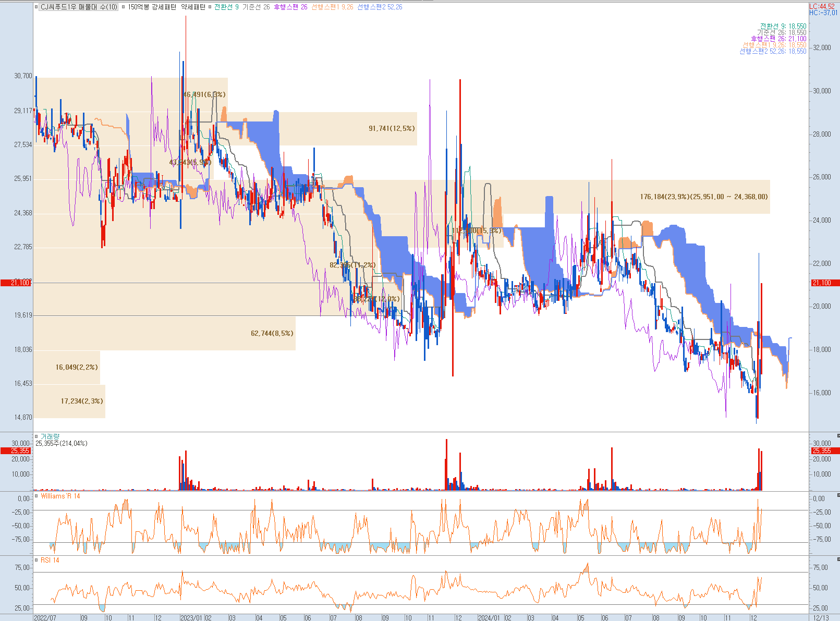The width and height of the screenshot is (840, 621).
Task: Click the square marker before 전환선 9
Action: (x=210, y=7)
